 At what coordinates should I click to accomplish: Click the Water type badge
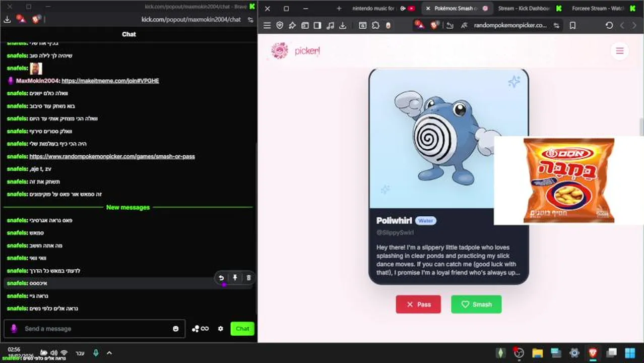426,221
